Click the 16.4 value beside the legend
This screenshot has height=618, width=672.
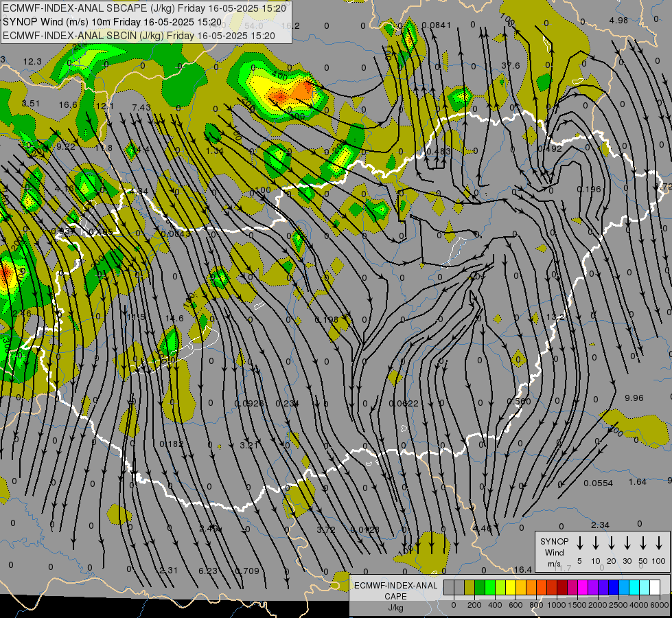[x=523, y=569]
